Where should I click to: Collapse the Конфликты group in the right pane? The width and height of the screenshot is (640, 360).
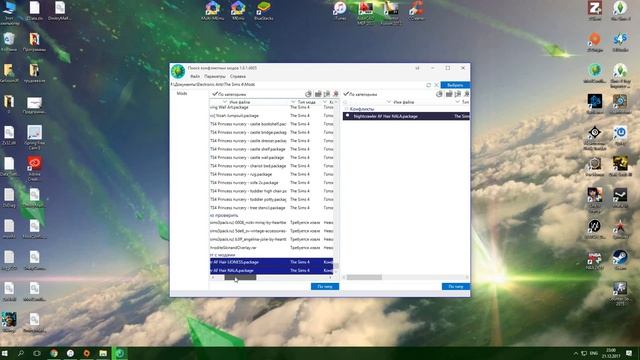(x=347, y=109)
